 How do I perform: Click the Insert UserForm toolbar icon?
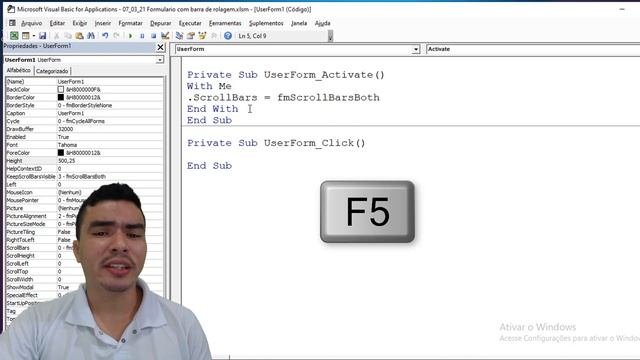(25, 36)
